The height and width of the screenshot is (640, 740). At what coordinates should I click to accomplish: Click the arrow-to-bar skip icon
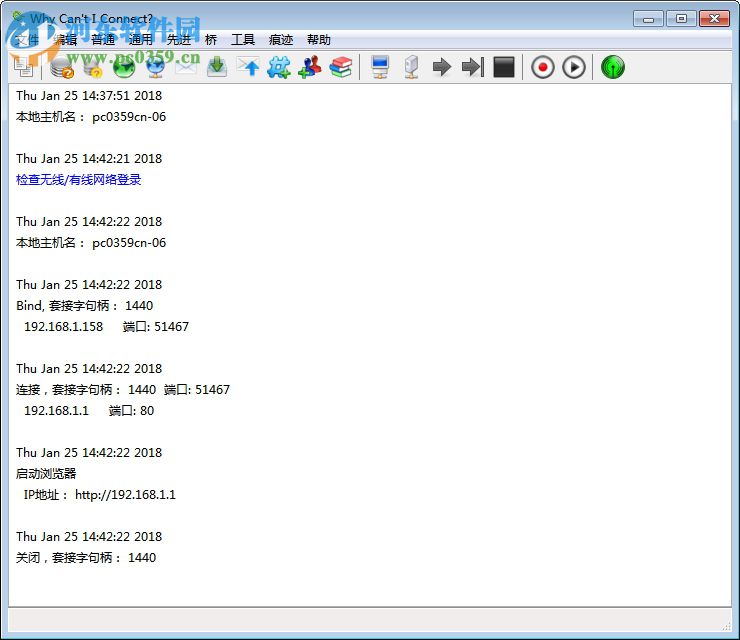point(473,67)
